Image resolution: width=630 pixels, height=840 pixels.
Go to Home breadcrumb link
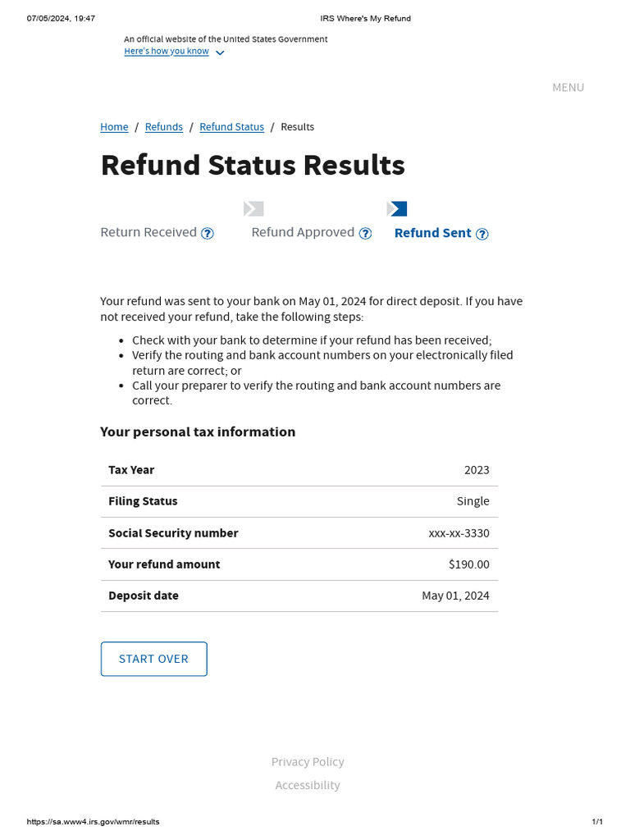pos(114,127)
